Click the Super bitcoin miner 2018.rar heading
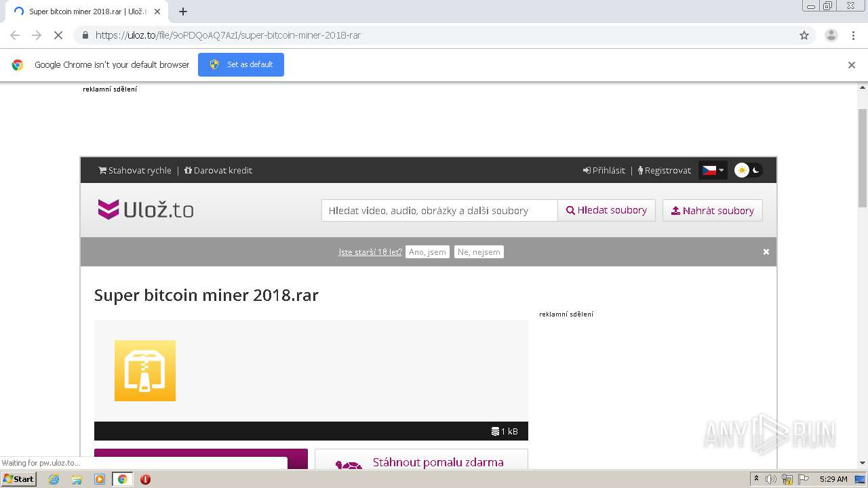This screenshot has height=488, width=868. 206,296
